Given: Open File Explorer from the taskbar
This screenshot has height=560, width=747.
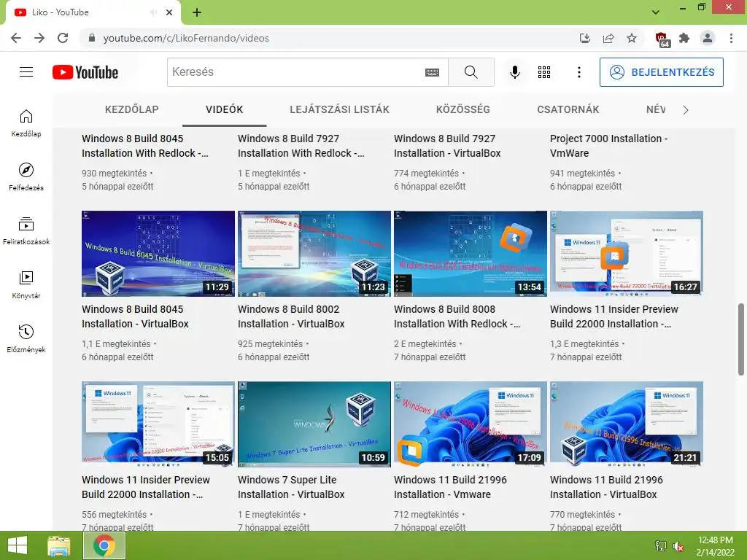Looking at the screenshot, I should tap(59, 545).
